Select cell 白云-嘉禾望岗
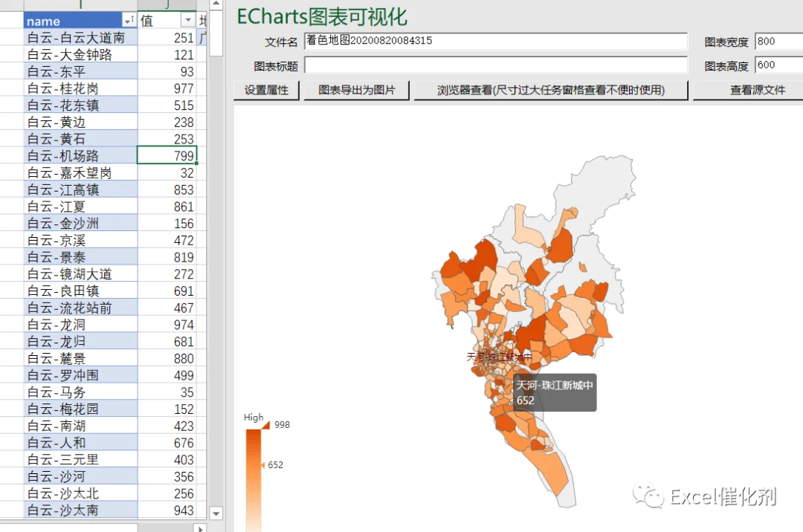 point(80,172)
